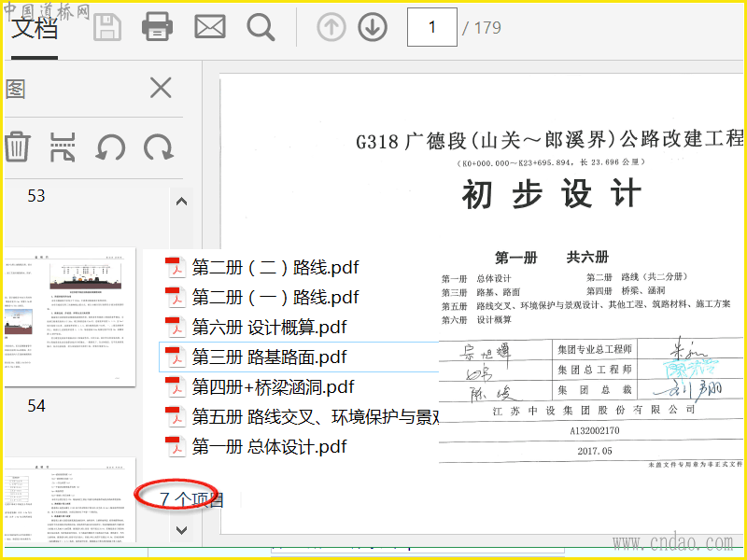The image size is (747, 560).
Task: Click the extract pages scissors icon
Action: 63,147
